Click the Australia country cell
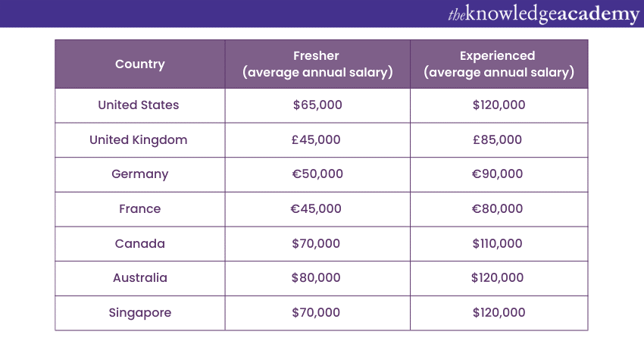The image size is (644, 341). pyautogui.click(x=139, y=278)
